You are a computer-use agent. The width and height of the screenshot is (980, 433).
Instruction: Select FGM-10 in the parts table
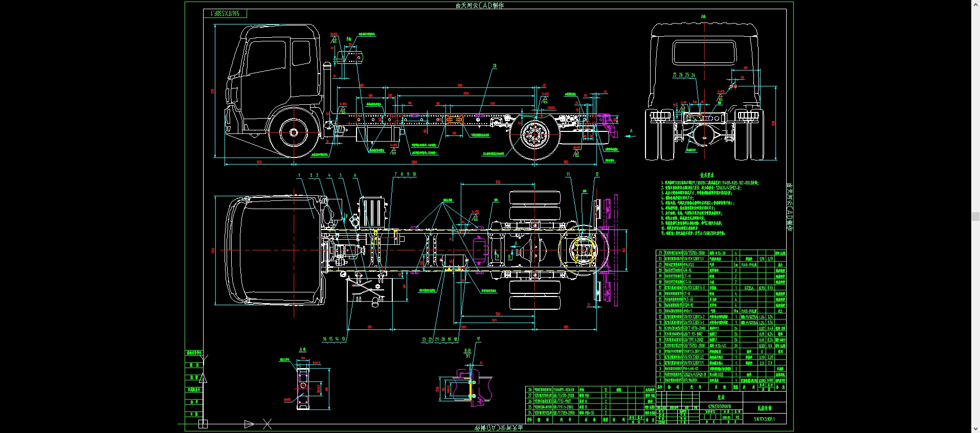(x=688, y=305)
